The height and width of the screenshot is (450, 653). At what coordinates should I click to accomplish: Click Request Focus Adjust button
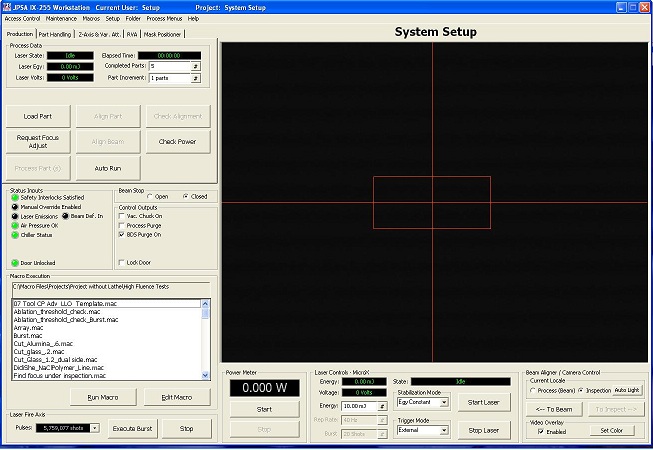click(x=38, y=142)
